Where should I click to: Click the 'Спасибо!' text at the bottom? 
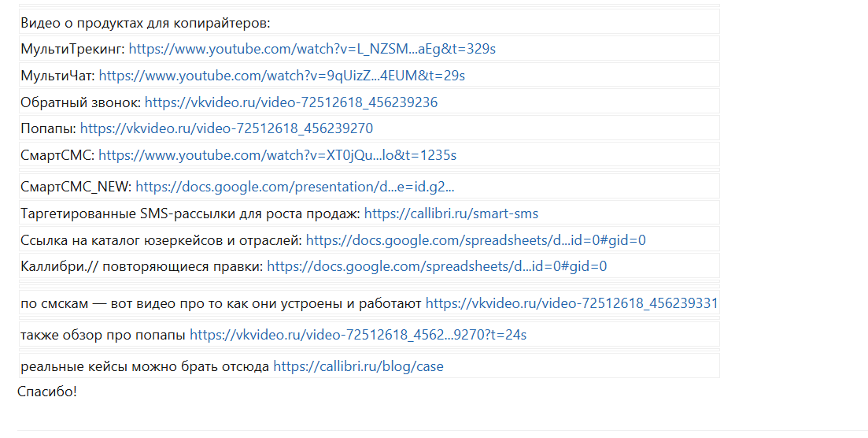pyautogui.click(x=47, y=392)
